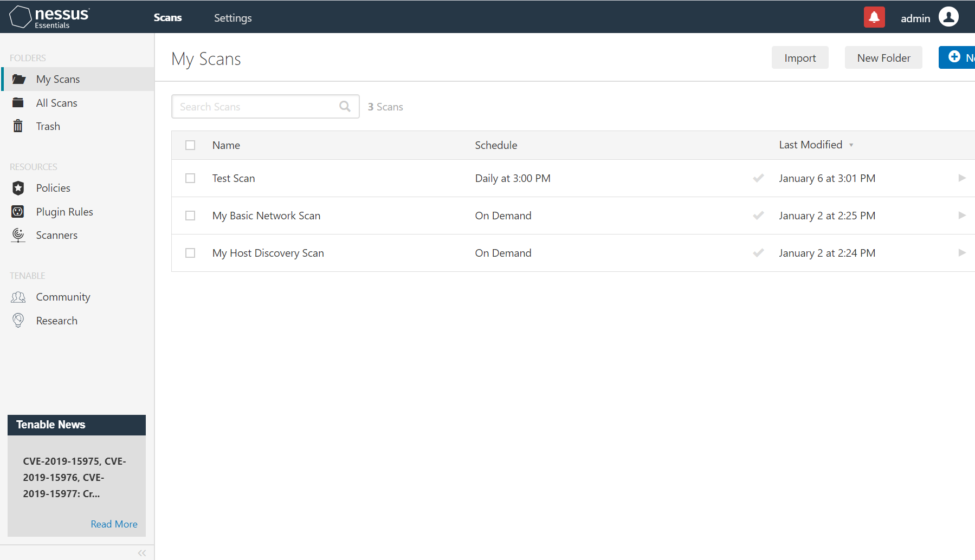Check the My Host Discovery Scan checkbox
975x560 pixels.
[190, 253]
